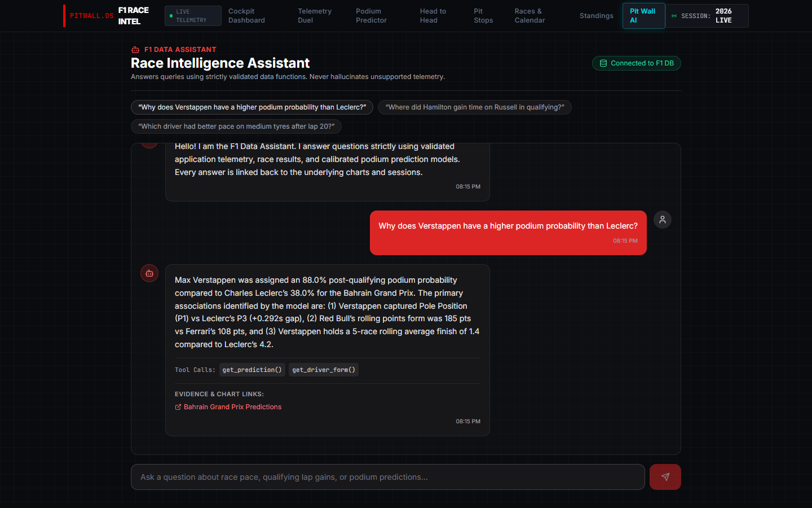Viewport: 812px width, 508px height.
Task: Click the assistant's Verstappen 88.0% answer text
Action: pos(327,312)
